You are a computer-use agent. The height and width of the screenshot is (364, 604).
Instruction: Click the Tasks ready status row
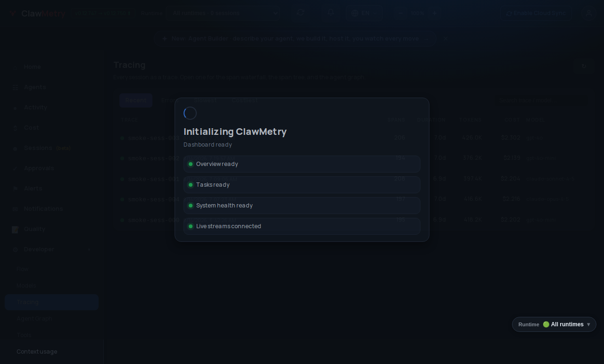coord(302,185)
